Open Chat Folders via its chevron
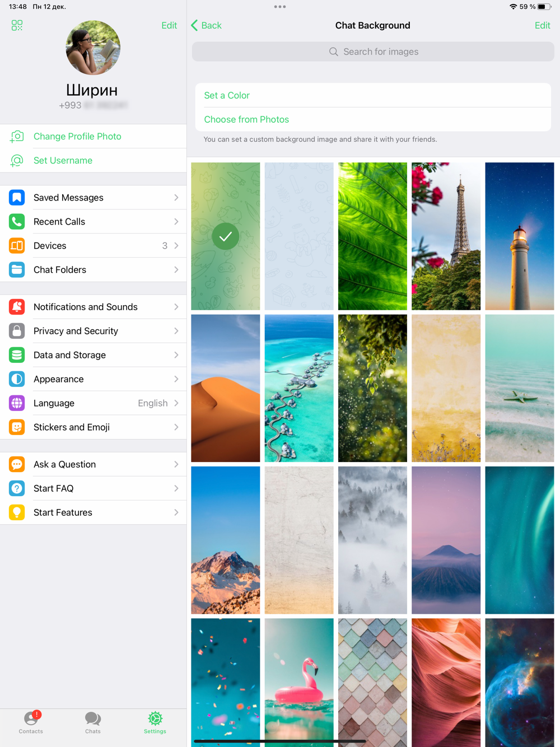This screenshot has height=747, width=560. pyautogui.click(x=176, y=270)
